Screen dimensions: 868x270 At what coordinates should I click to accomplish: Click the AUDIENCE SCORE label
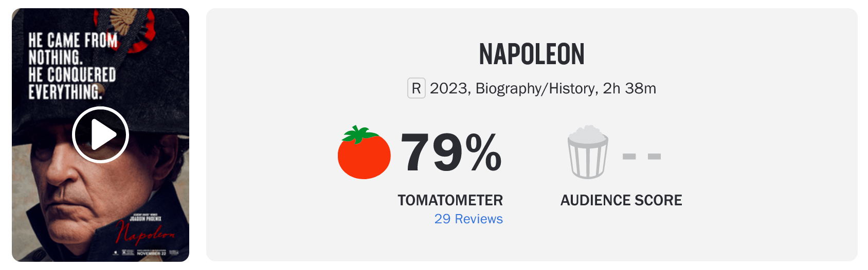[621, 200]
